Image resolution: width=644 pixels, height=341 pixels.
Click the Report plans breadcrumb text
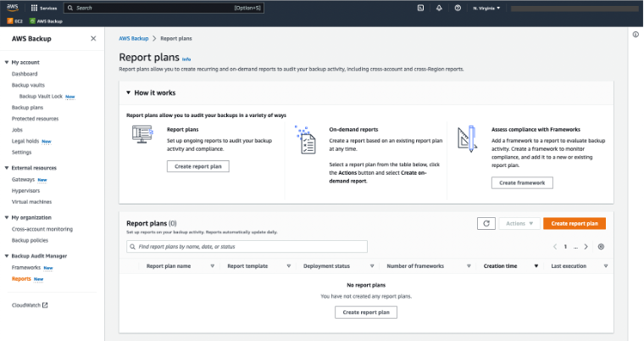coord(175,38)
